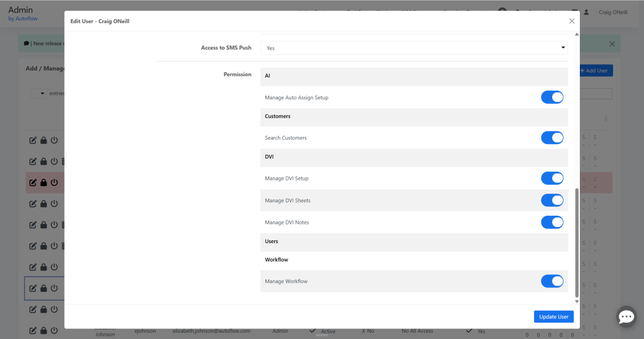Close the Edit User dialog
The image size is (644, 339).
click(572, 21)
